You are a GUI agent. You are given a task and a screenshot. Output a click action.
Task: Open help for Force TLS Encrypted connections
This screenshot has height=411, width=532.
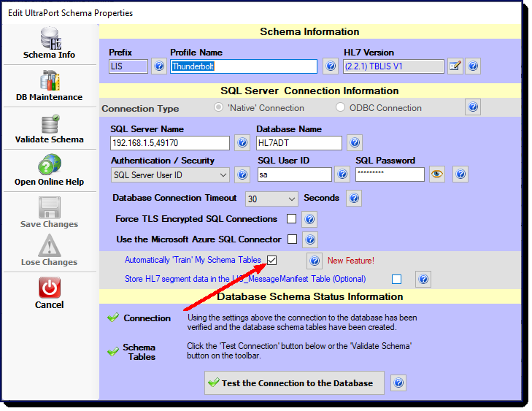(309, 219)
